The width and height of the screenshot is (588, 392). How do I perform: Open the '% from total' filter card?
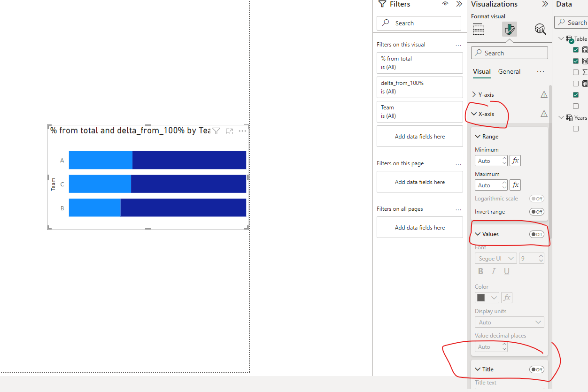(x=420, y=63)
